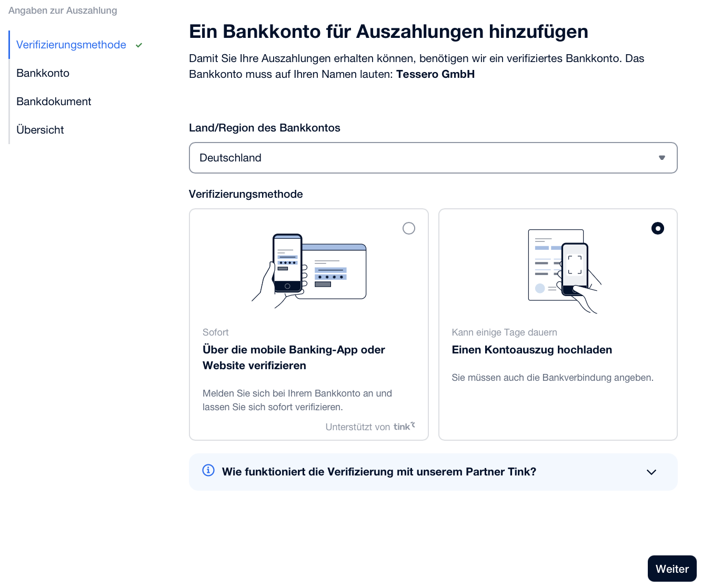Click the 'Sofort' label in the first card
This screenshot has width=702, height=588.
[x=216, y=332]
